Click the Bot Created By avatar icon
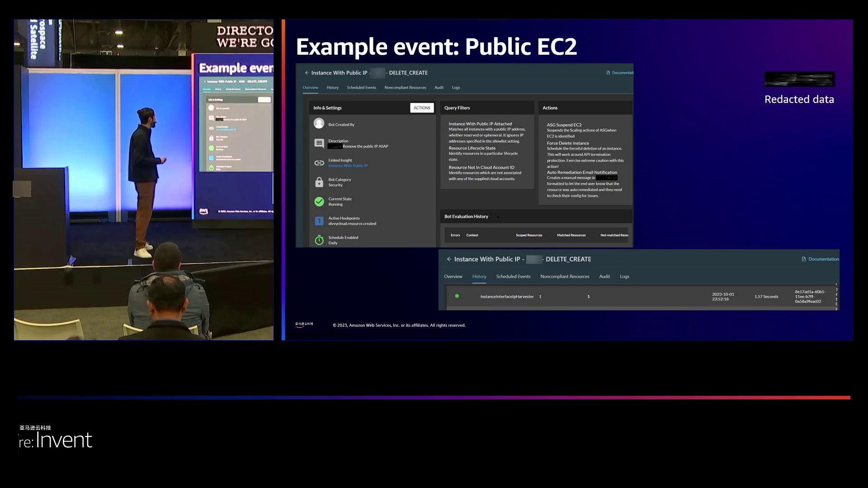This screenshot has height=488, width=868. click(x=319, y=123)
